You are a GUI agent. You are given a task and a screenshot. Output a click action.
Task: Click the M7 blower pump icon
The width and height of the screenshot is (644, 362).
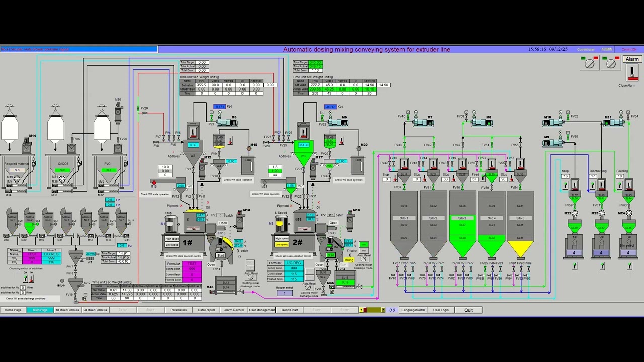coord(424,121)
